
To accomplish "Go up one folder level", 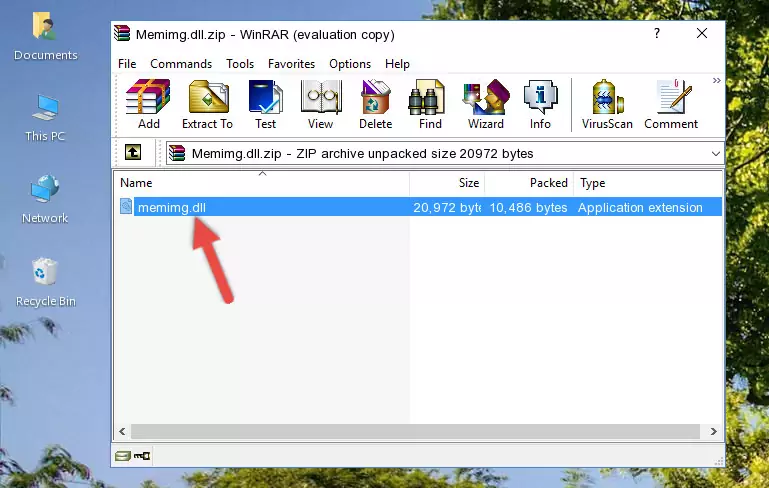I will [x=133, y=153].
